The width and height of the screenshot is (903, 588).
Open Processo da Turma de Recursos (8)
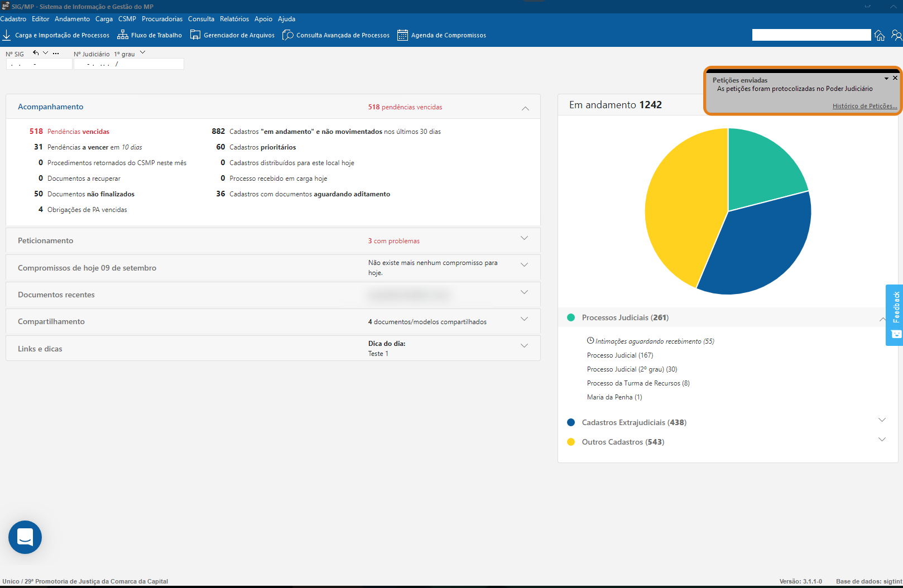pyautogui.click(x=638, y=383)
